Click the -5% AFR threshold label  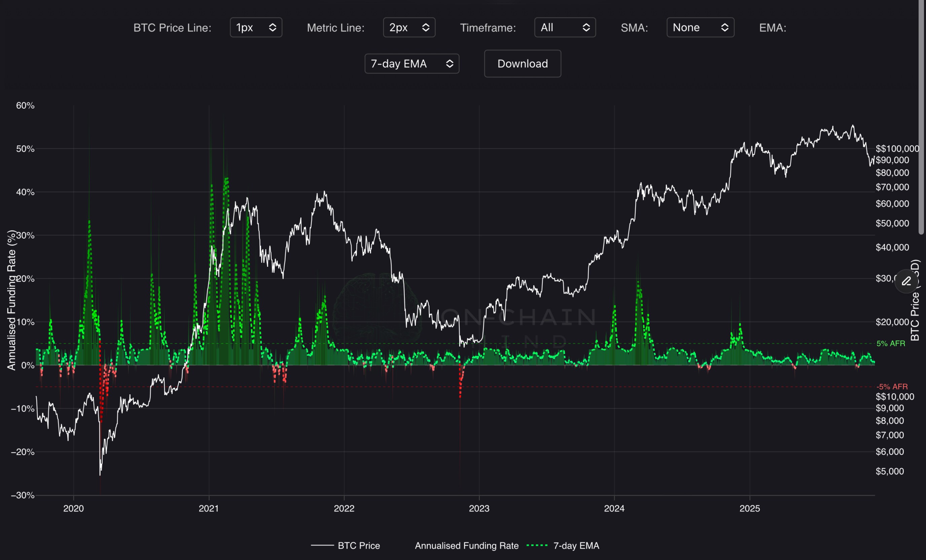[x=891, y=386]
